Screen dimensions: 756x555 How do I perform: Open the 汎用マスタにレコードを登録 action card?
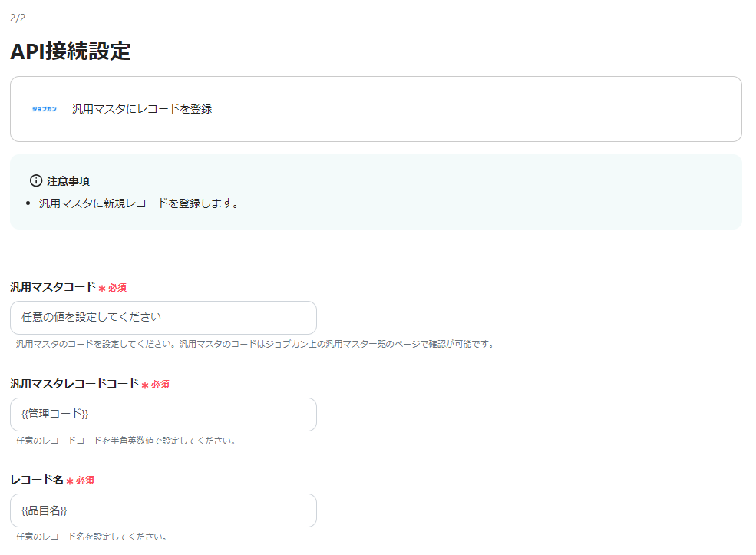pos(375,109)
